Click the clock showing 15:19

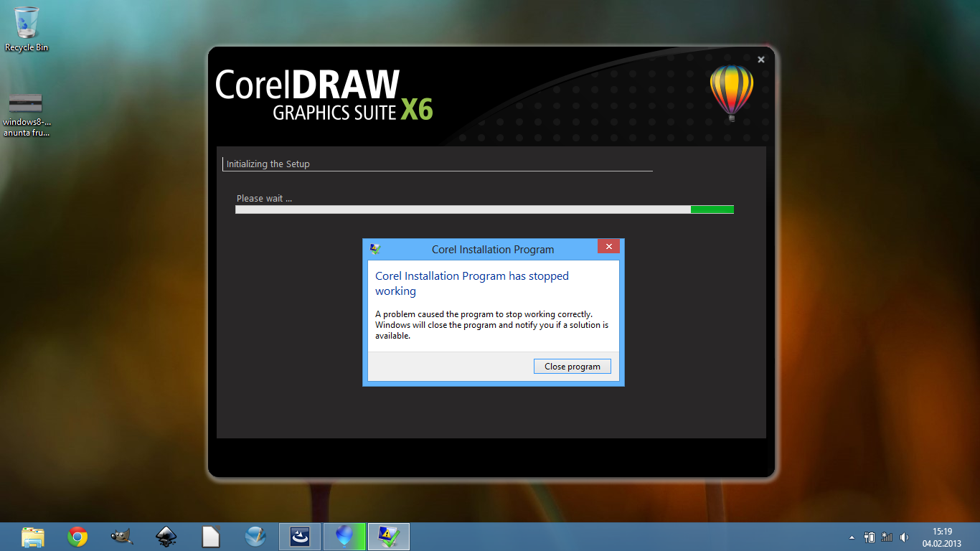click(941, 537)
